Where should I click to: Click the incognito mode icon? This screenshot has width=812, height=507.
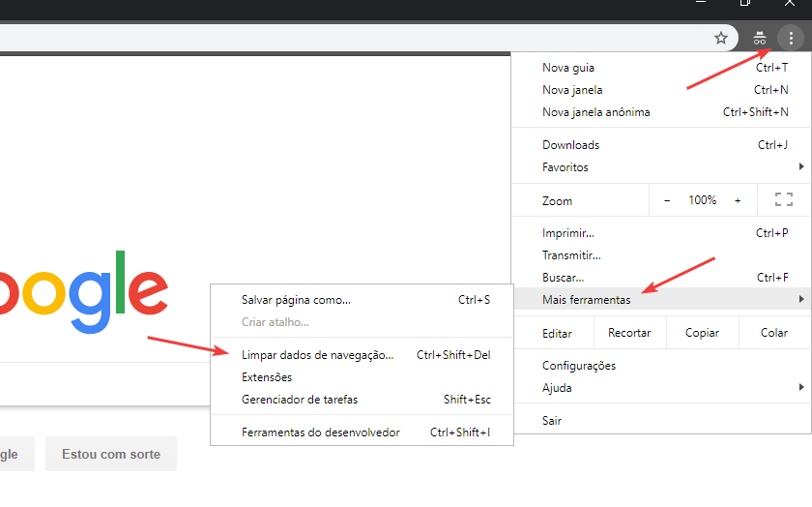coord(759,38)
